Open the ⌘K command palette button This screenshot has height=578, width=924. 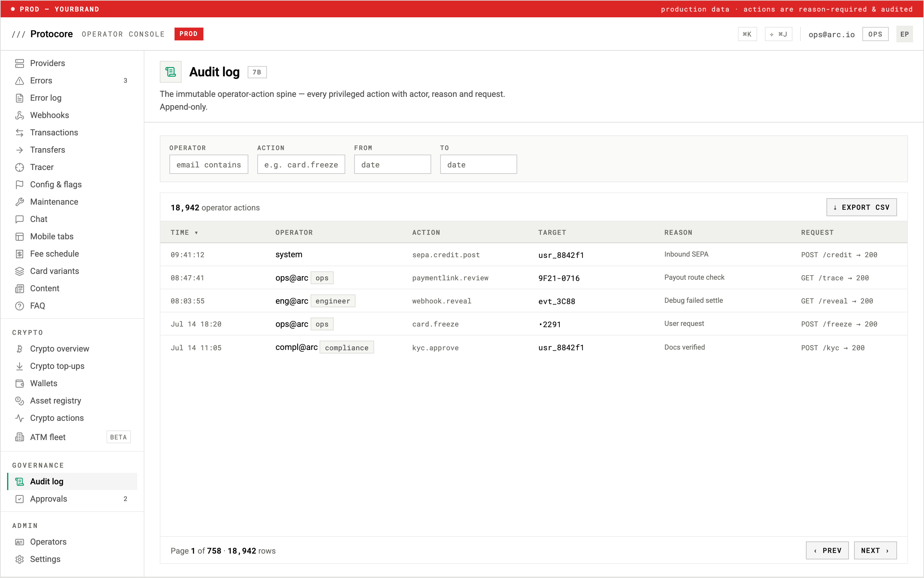tap(747, 34)
